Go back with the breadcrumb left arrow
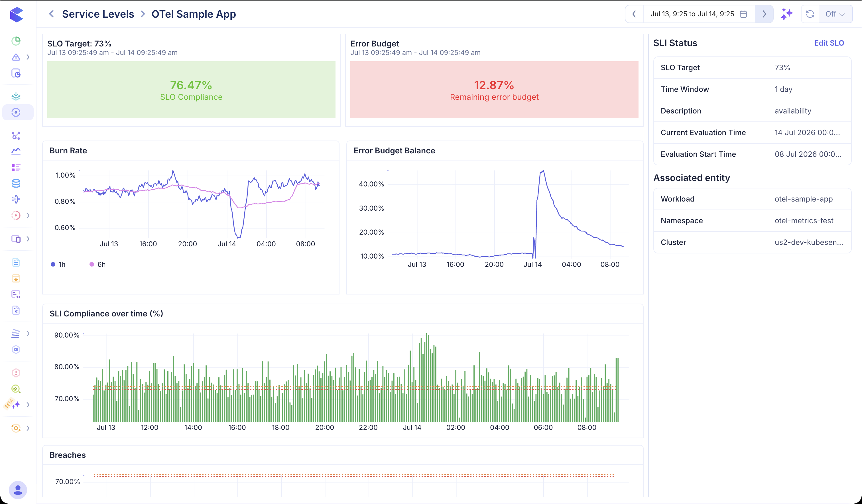The width and height of the screenshot is (862, 504). 52,14
